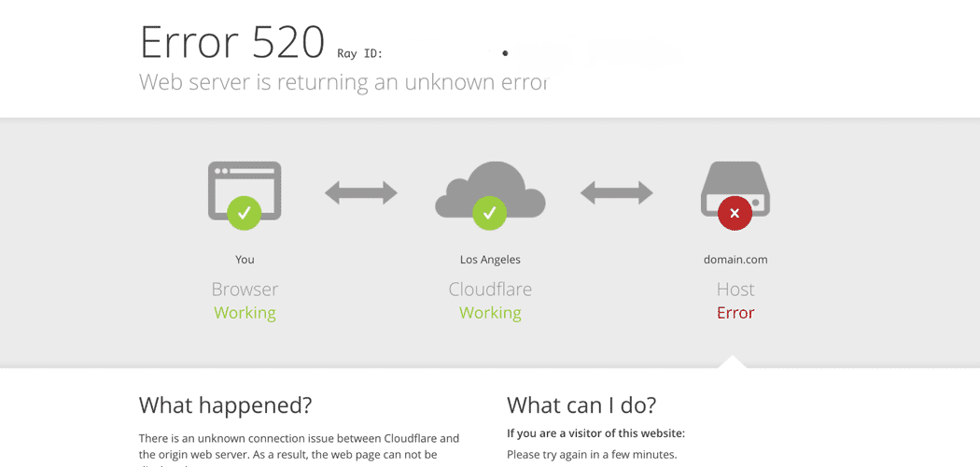Viewport: 980px width, 467px height.
Task: Click the green Working status under Browser
Action: coord(245,313)
